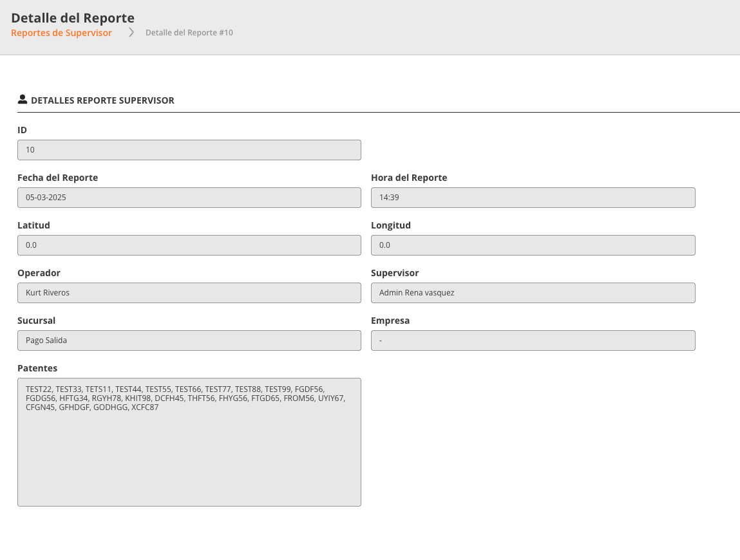Select the Fecha del Reporte date field
The height and width of the screenshot is (560, 740).
[189, 198]
